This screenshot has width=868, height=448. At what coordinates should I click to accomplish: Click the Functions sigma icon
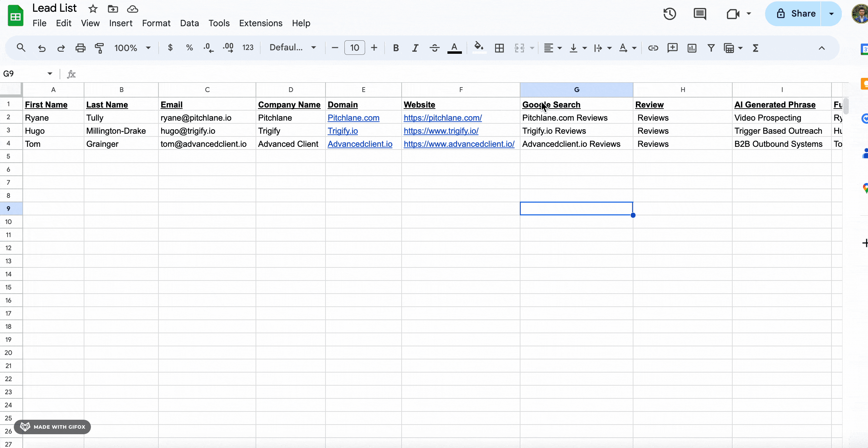pos(756,48)
